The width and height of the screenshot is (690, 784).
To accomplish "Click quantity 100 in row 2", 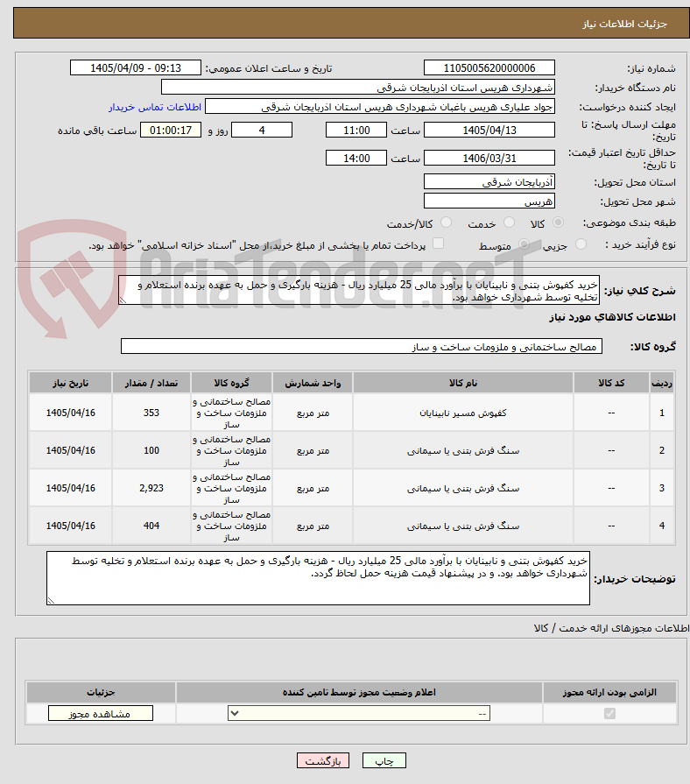I will (151, 450).
